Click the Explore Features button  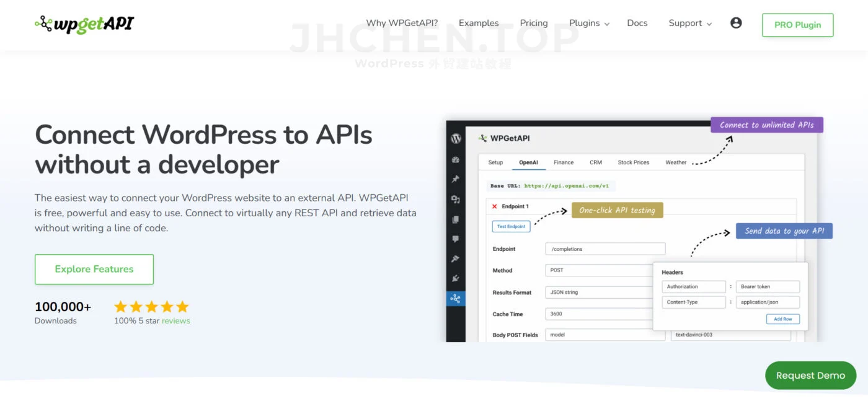coord(94,269)
